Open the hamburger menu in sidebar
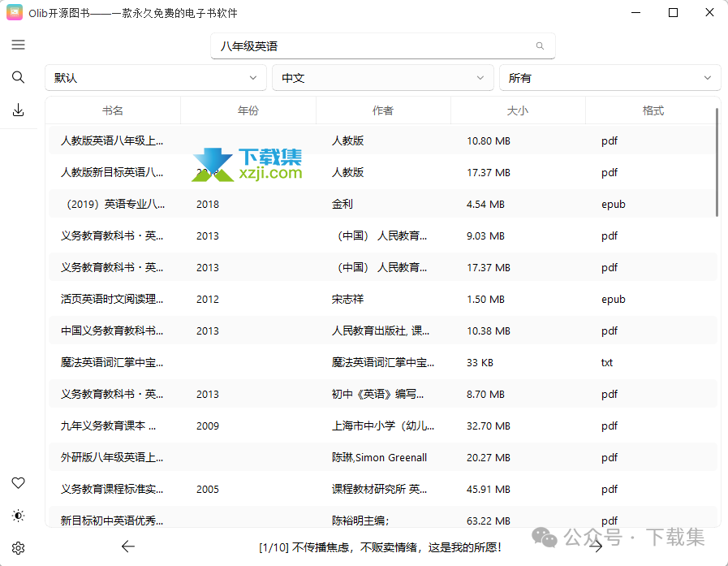The width and height of the screenshot is (728, 566). pyautogui.click(x=18, y=45)
